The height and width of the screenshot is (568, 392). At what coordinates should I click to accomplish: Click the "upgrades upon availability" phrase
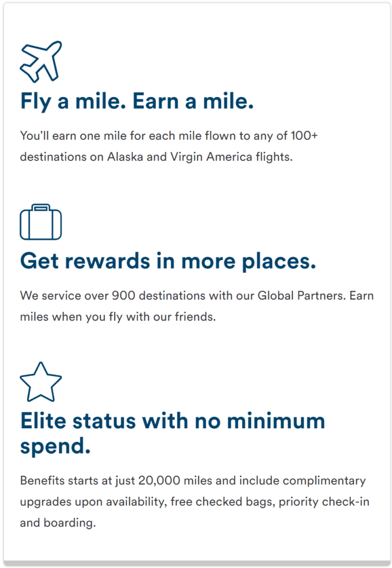coord(93,501)
